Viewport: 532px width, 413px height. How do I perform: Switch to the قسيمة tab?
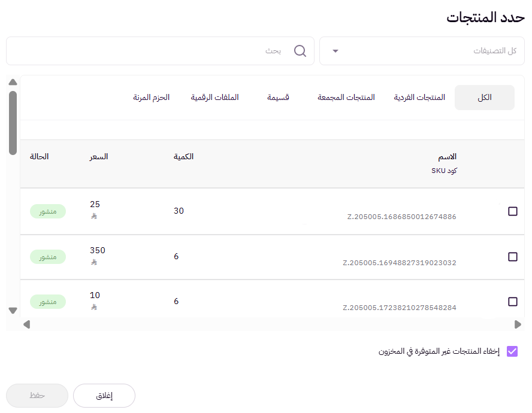(278, 97)
